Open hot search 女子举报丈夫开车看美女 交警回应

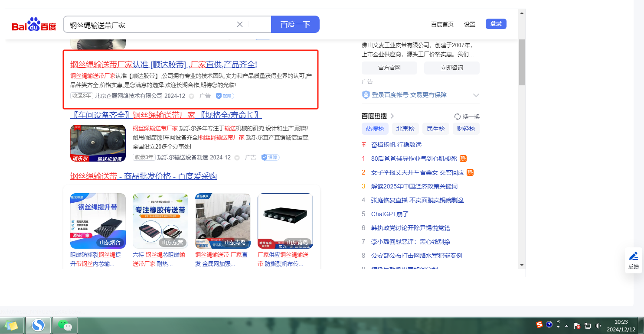[x=418, y=172]
